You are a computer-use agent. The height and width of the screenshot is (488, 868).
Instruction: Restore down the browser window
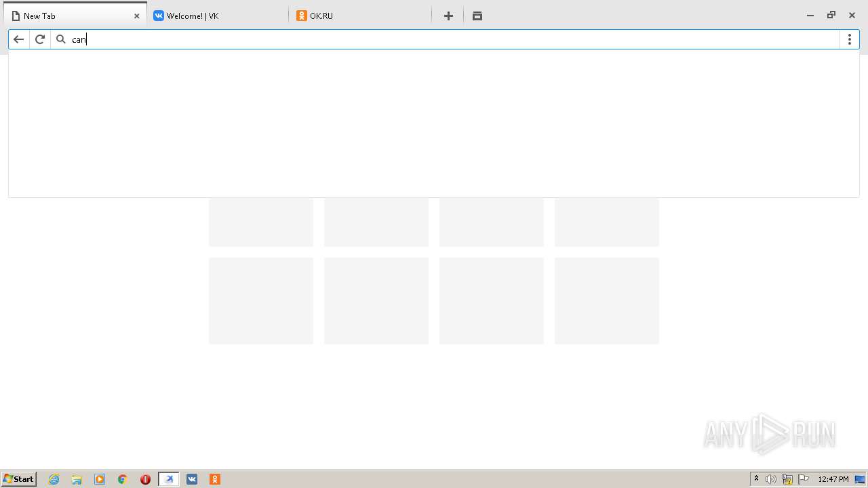point(831,15)
